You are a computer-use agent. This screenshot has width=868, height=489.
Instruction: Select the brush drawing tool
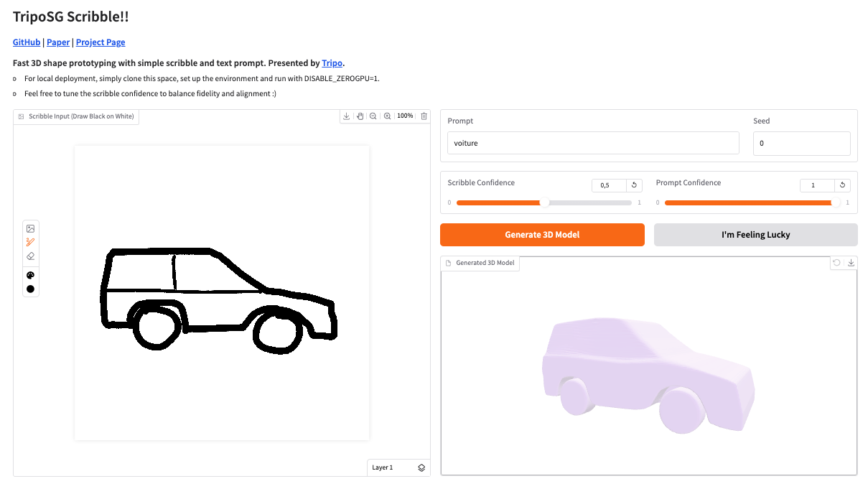[30, 242]
